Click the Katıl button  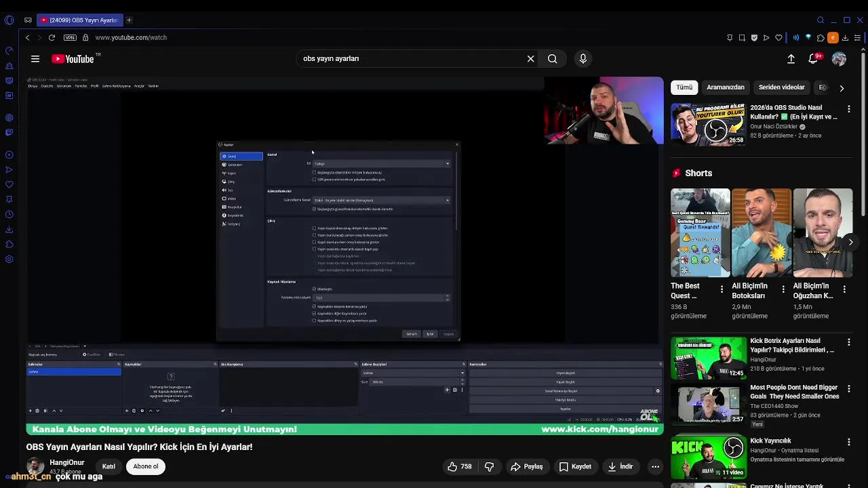[x=108, y=466]
